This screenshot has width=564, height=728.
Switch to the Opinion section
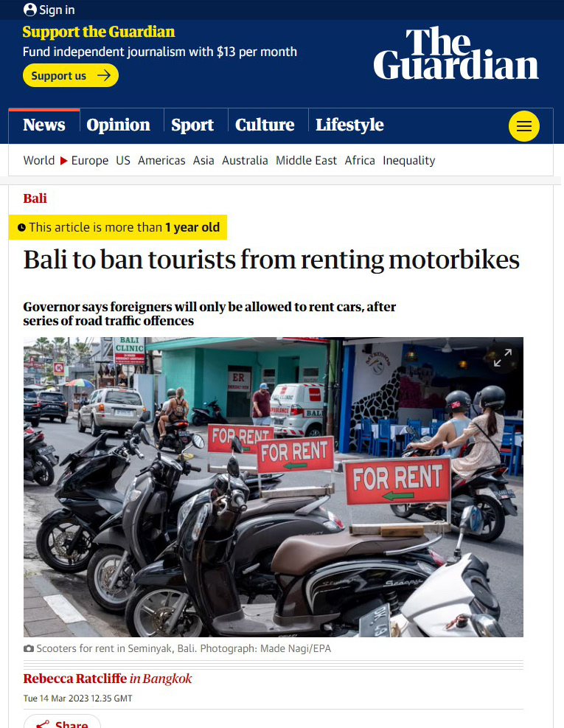point(118,125)
